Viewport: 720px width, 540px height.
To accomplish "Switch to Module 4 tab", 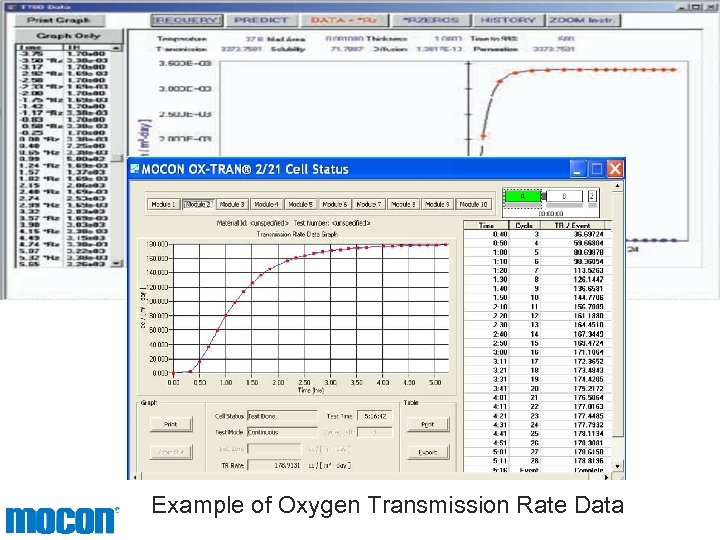I will tap(266, 204).
